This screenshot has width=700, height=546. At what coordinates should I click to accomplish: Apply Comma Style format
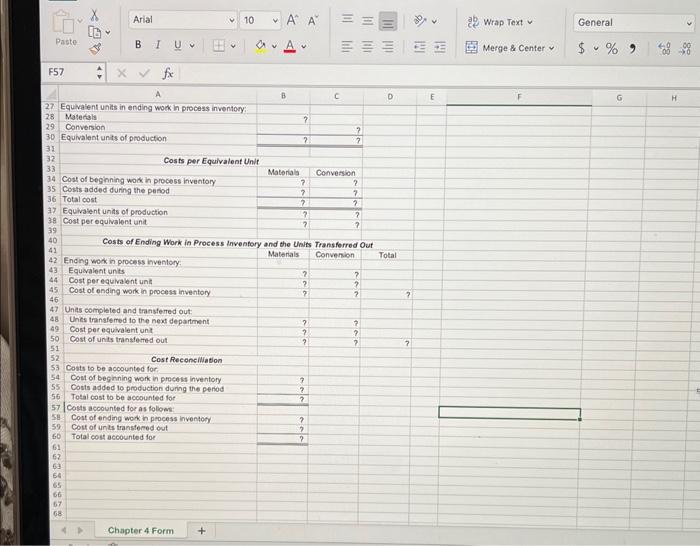pyautogui.click(x=632, y=48)
